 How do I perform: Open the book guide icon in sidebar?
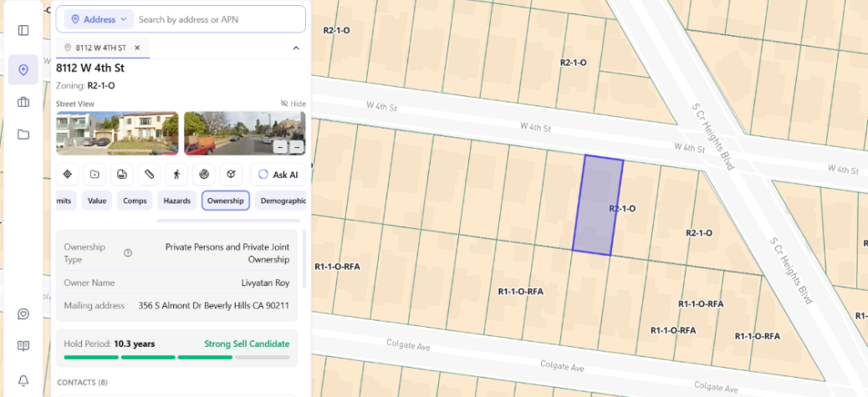click(x=23, y=346)
